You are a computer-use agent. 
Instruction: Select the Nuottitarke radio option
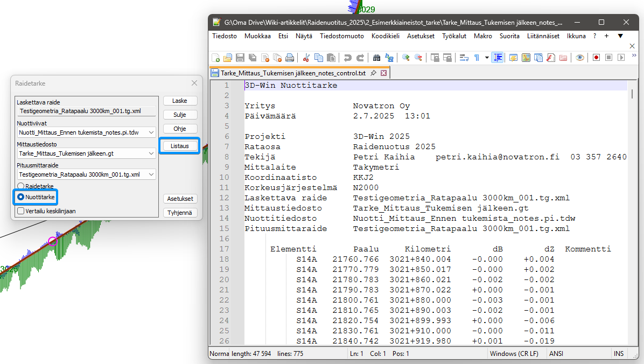[20, 198]
